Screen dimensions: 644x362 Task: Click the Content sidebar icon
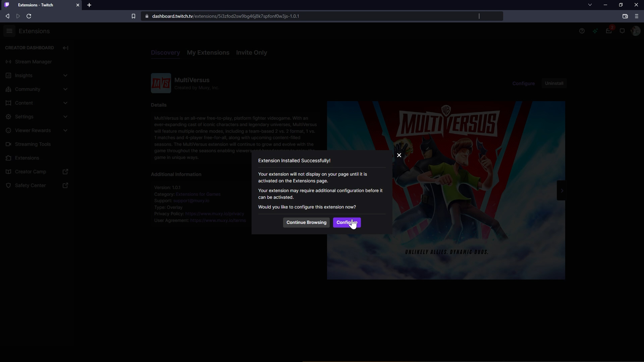tap(8, 103)
